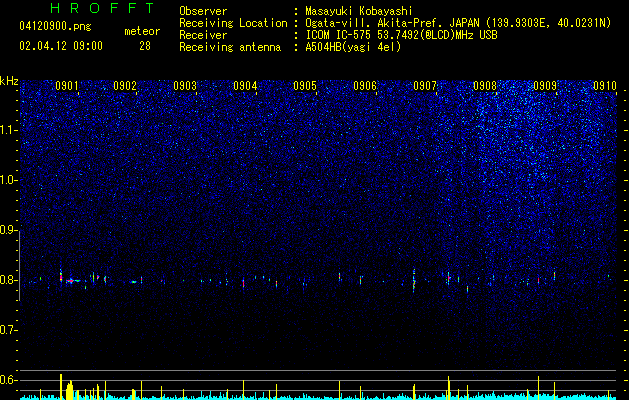This screenshot has width=629, height=400.
Task: Click the 0903 time marker
Action: (185, 86)
